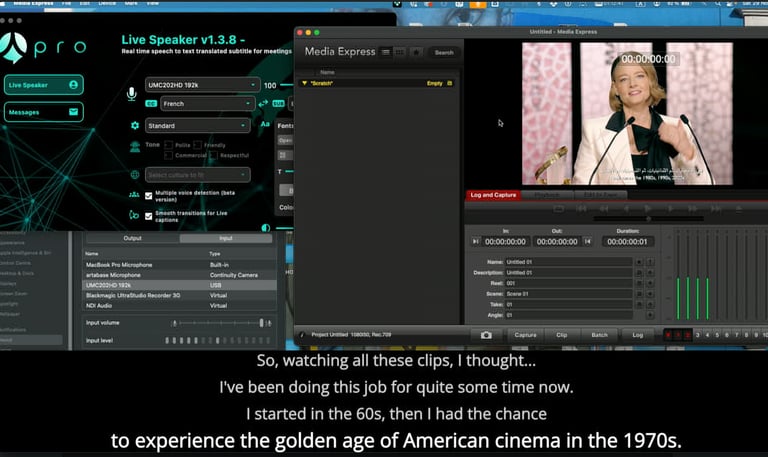768x457 pixels.
Task: Click the contrast half-circle icon
Action: [266, 228]
